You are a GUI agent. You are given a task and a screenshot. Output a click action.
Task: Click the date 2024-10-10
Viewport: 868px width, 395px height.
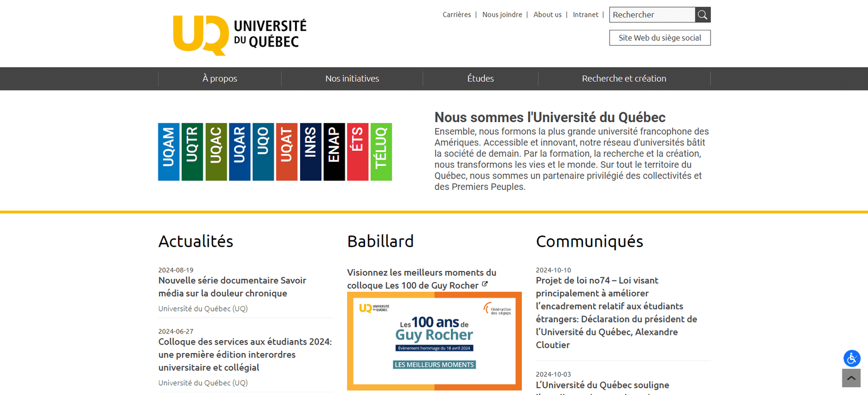pos(553,270)
